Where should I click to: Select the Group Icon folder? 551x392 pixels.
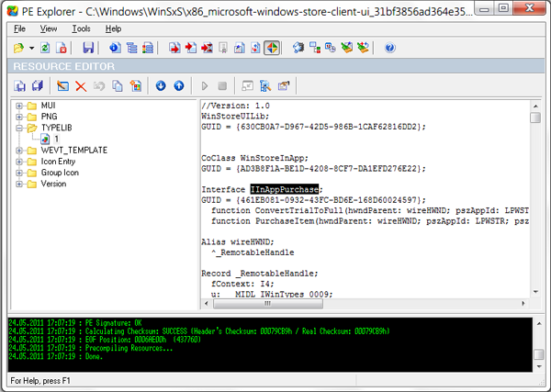coord(60,173)
